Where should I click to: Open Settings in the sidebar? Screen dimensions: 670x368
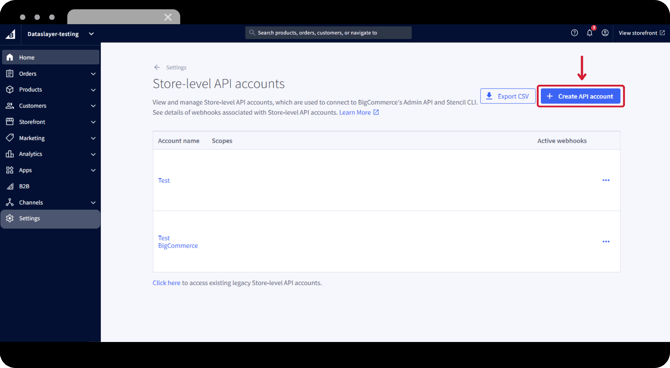pos(50,218)
